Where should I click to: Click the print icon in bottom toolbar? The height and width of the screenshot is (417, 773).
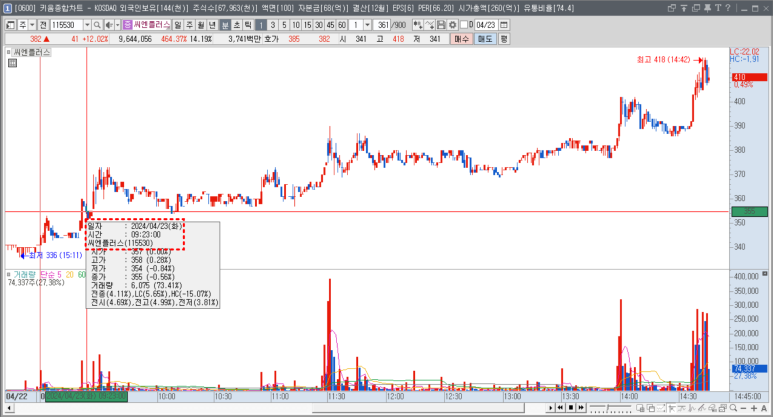click(x=722, y=408)
